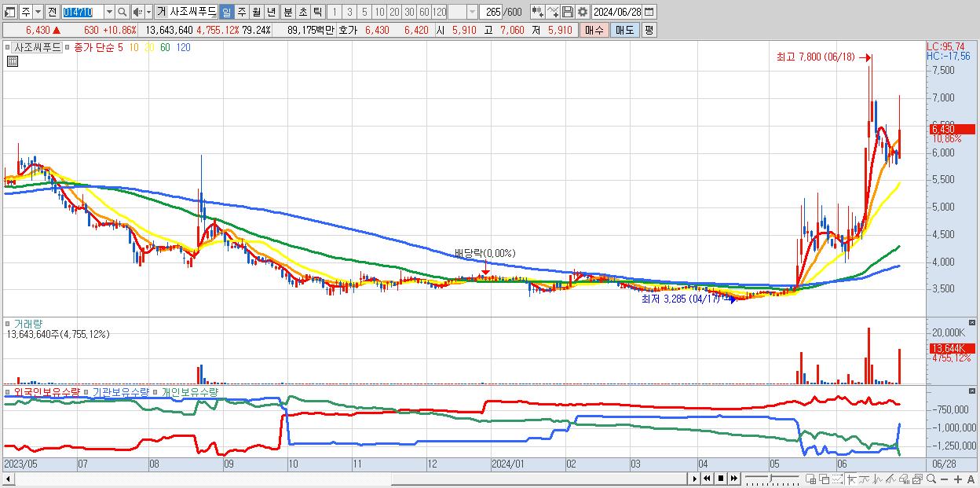Screen dimensions: 980x488
Task: Click the 거래량 volume indicator label
Action: tap(27, 323)
